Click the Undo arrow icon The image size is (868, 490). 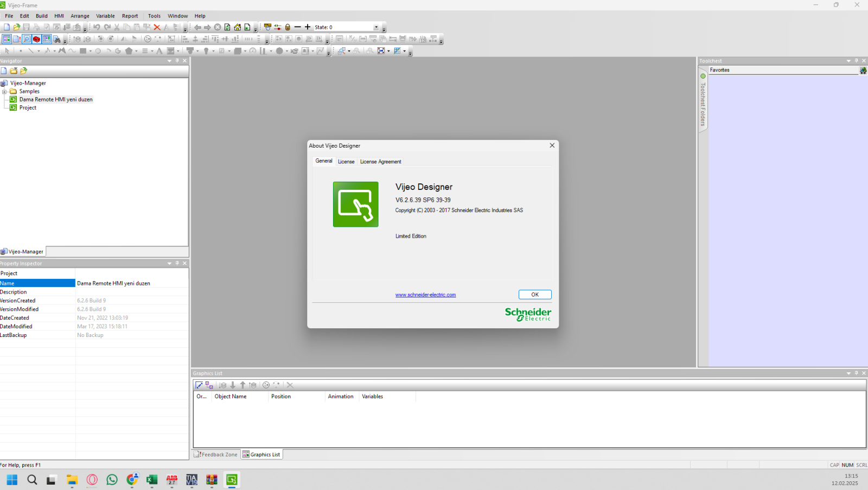[97, 27]
